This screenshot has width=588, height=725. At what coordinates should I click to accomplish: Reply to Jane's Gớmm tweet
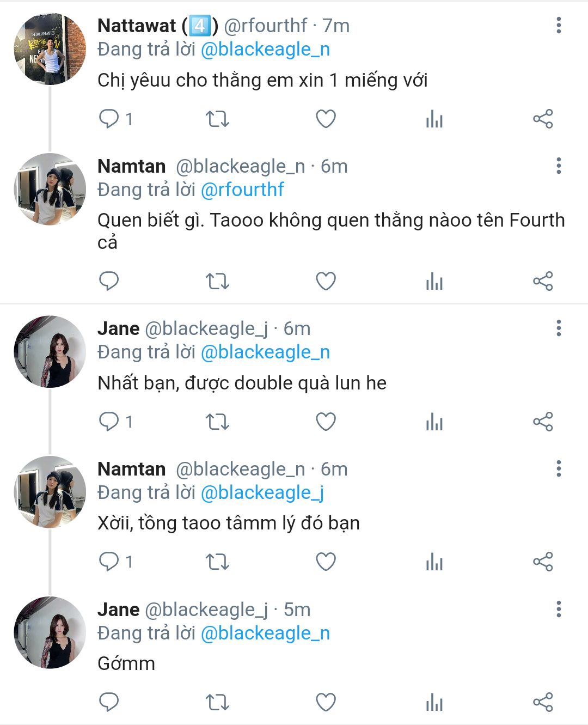(x=109, y=702)
